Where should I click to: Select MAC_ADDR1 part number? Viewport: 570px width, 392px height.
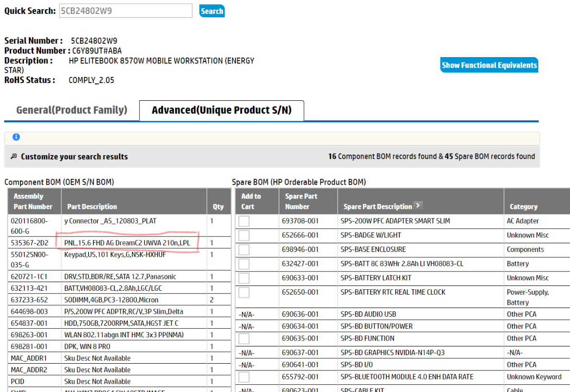[x=29, y=358]
